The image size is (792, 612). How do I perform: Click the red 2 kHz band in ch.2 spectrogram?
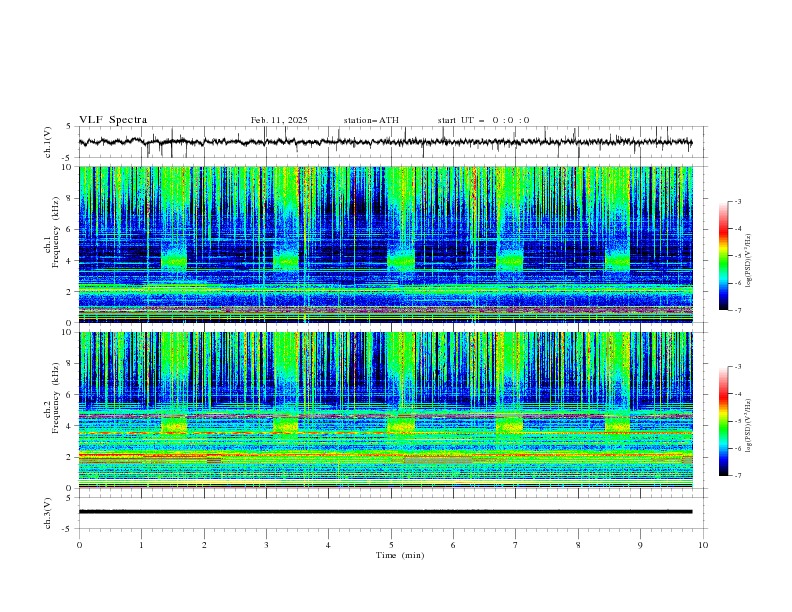pyautogui.click(x=385, y=456)
